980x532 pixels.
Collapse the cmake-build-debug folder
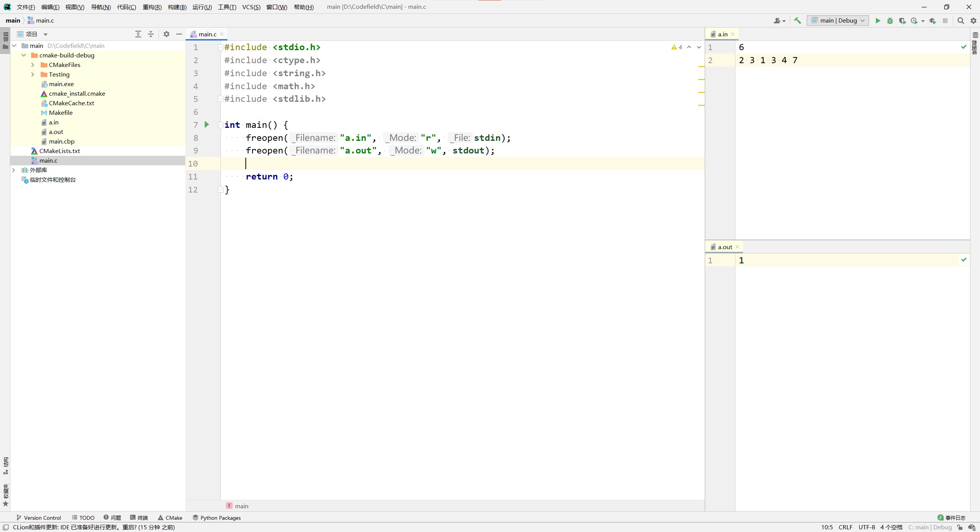click(x=24, y=55)
